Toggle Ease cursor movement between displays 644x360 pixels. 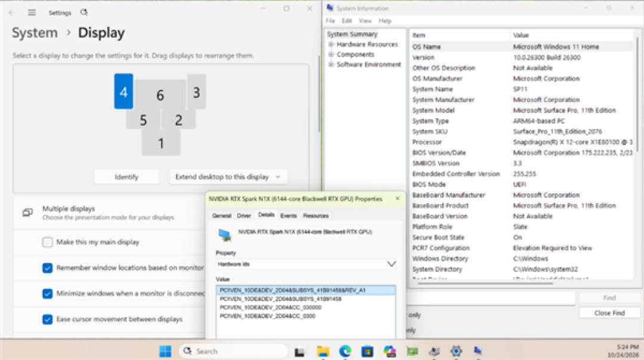[47, 319]
